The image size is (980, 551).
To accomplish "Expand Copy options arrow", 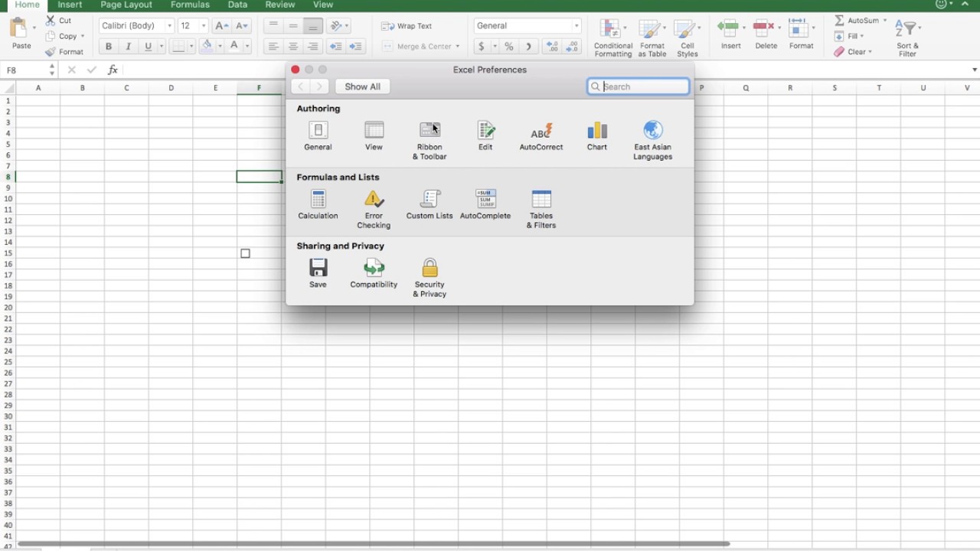I will pyautogui.click(x=83, y=36).
